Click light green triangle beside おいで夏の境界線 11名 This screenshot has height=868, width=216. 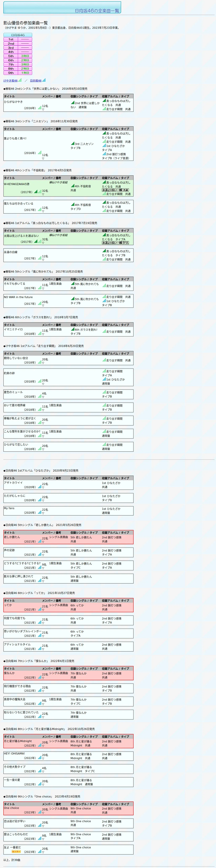pyautogui.click(x=40, y=409)
